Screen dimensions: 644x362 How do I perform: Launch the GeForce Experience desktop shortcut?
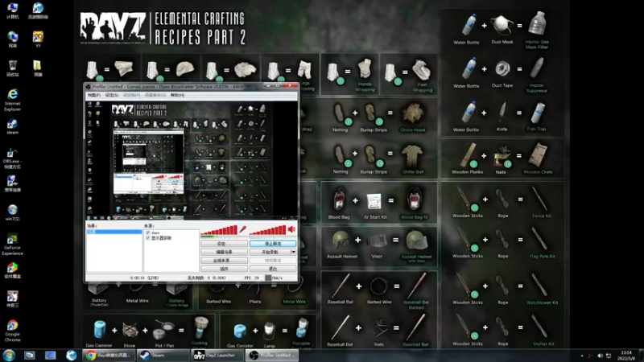click(12, 245)
